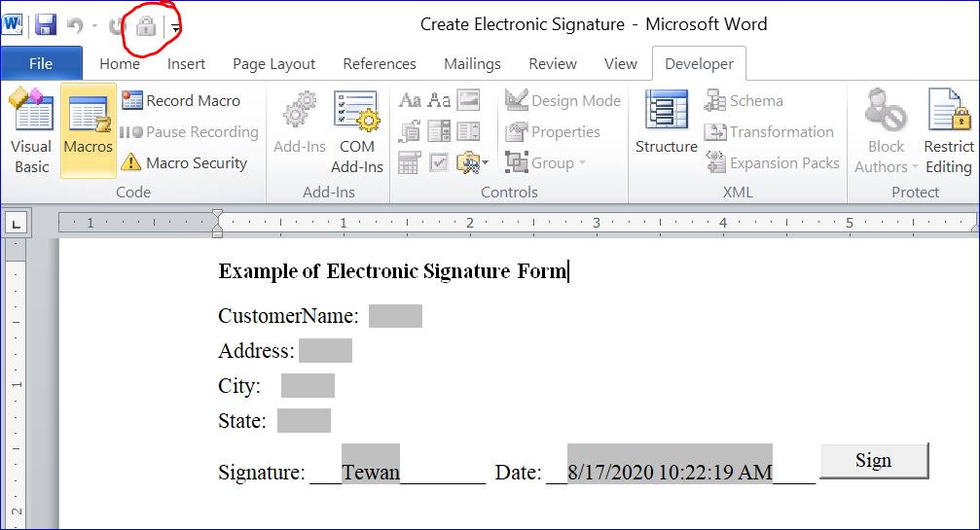The width and height of the screenshot is (980, 530).
Task: Open the Page Layout tab
Action: click(x=273, y=63)
